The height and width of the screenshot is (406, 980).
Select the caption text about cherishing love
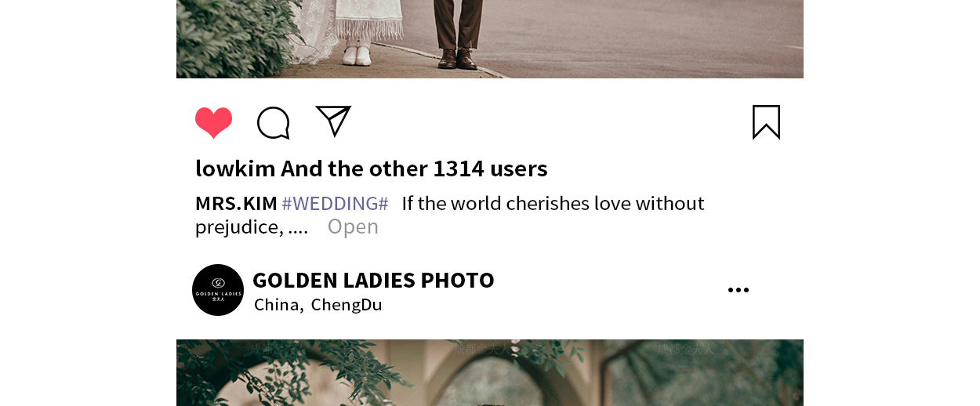[x=450, y=215]
